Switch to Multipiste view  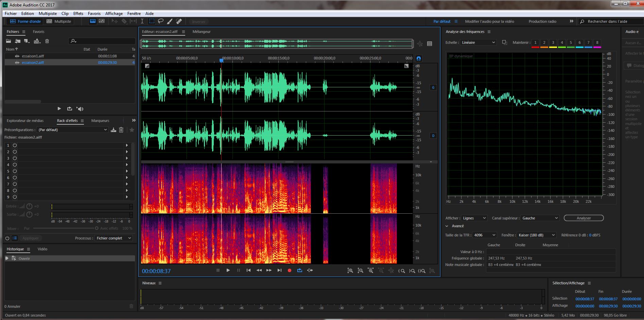pos(59,21)
